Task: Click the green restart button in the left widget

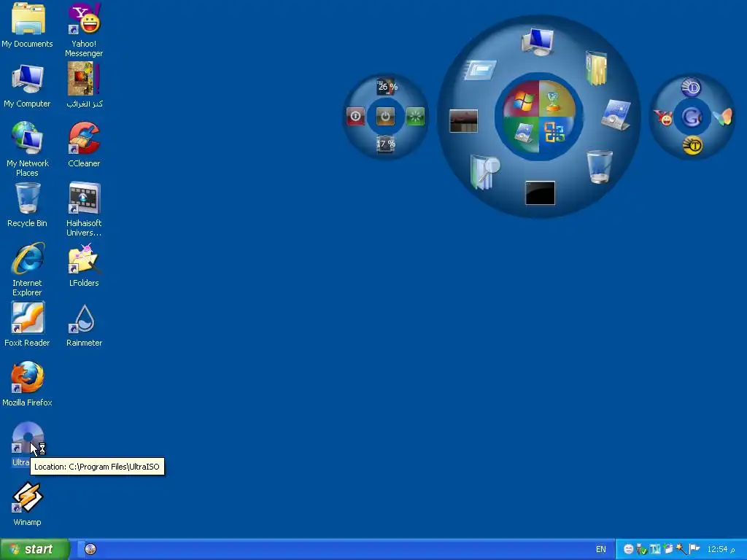Action: [415, 116]
